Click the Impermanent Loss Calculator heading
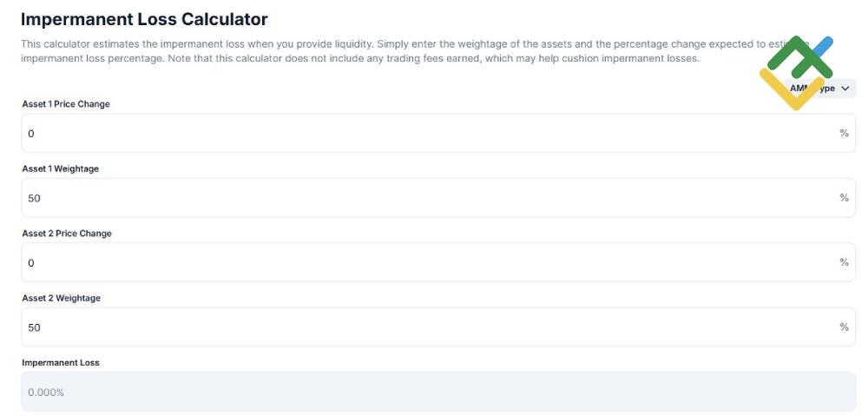This screenshot has width=868, height=416. (144, 19)
